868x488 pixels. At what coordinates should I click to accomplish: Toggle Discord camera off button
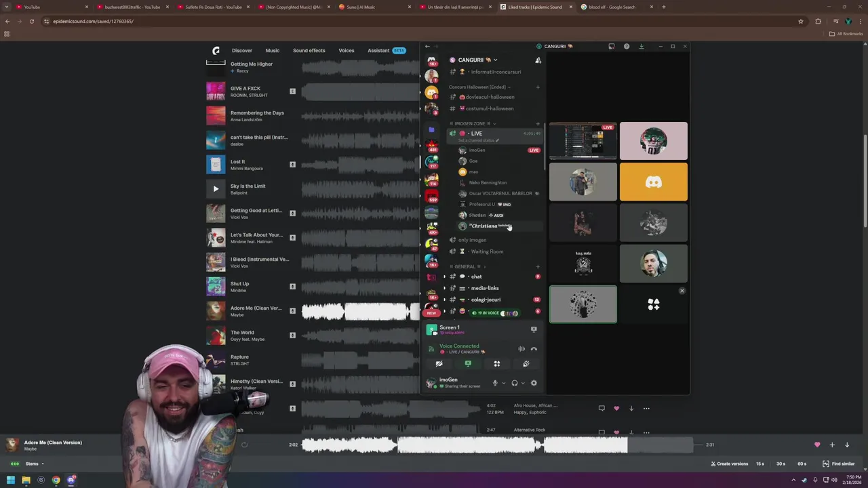[439, 364]
